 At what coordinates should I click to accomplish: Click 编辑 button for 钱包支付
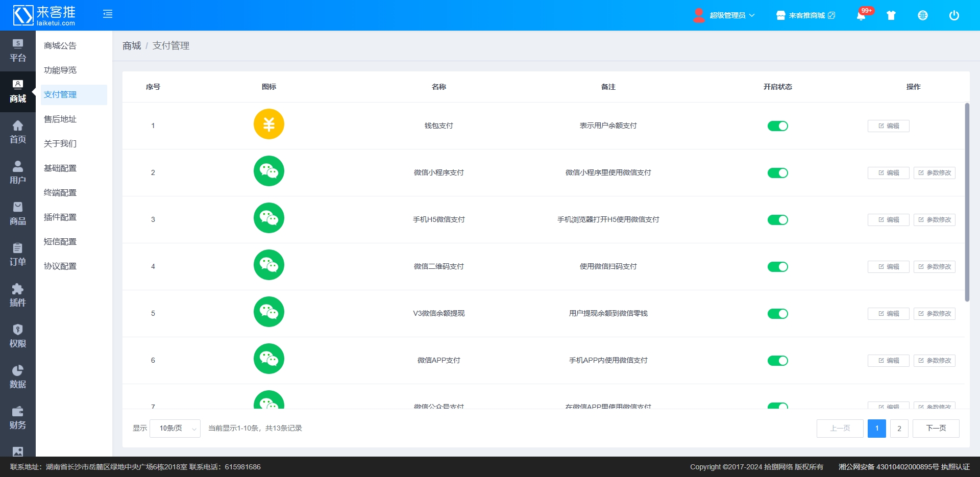[x=888, y=126]
